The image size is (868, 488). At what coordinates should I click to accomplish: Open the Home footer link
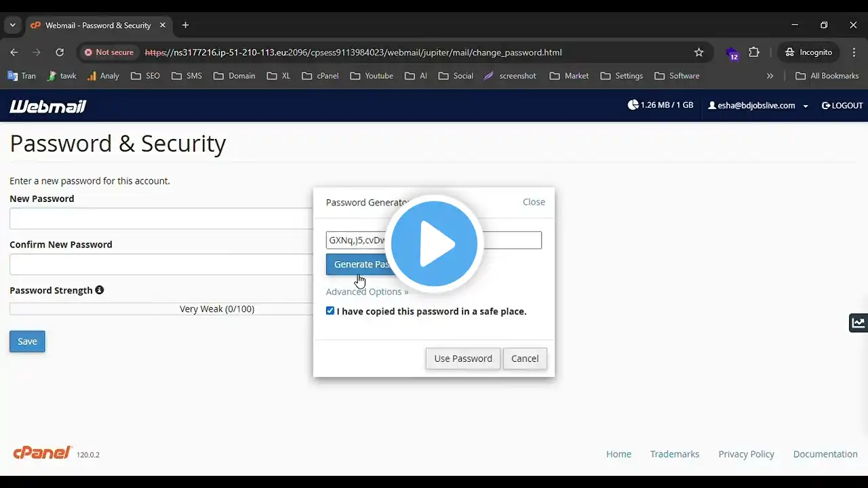pyautogui.click(x=618, y=454)
